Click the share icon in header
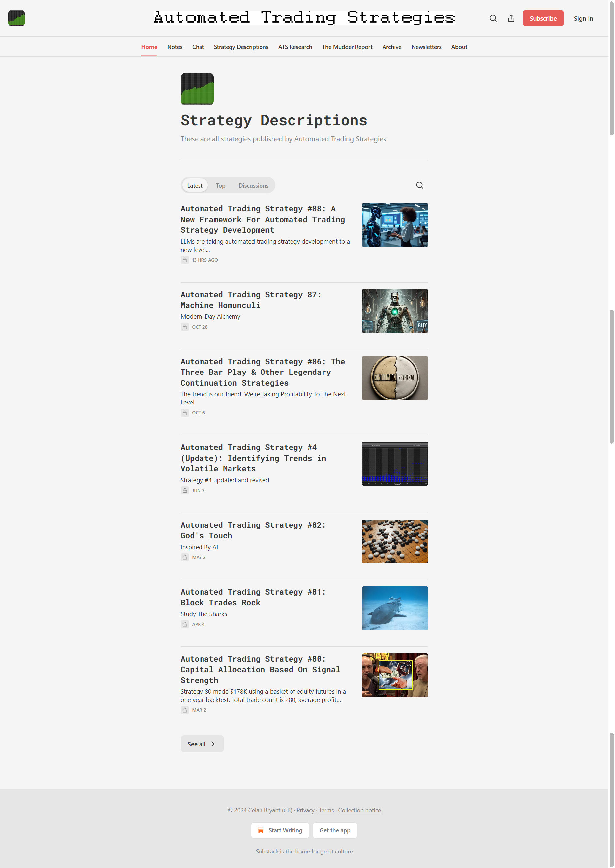Screen dimensions: 615x868 pos(511,18)
